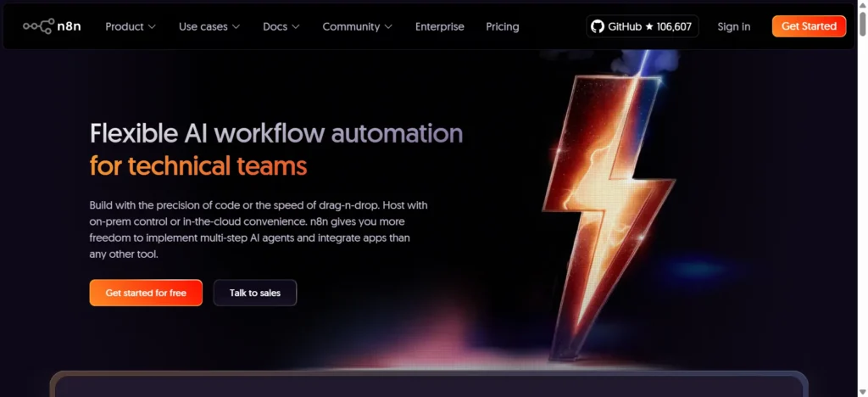The width and height of the screenshot is (868, 397).
Task: Click the scrollbar up arrow
Action: pyautogui.click(x=862, y=4)
